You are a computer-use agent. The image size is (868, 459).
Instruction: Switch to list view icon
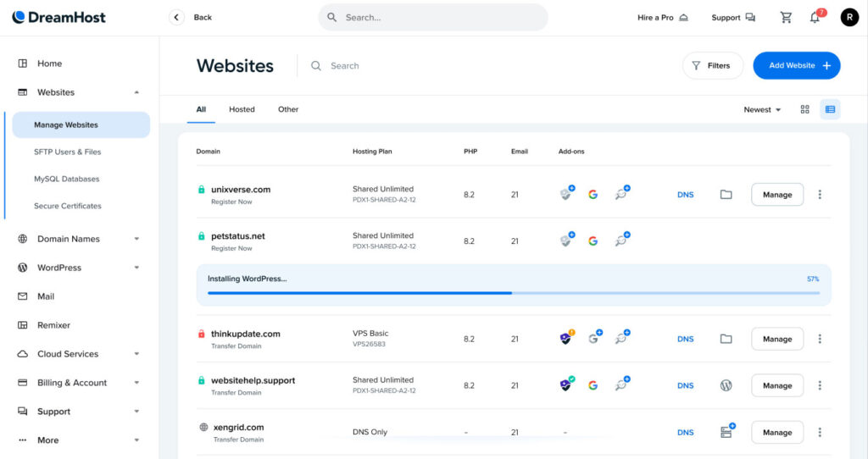tap(830, 109)
